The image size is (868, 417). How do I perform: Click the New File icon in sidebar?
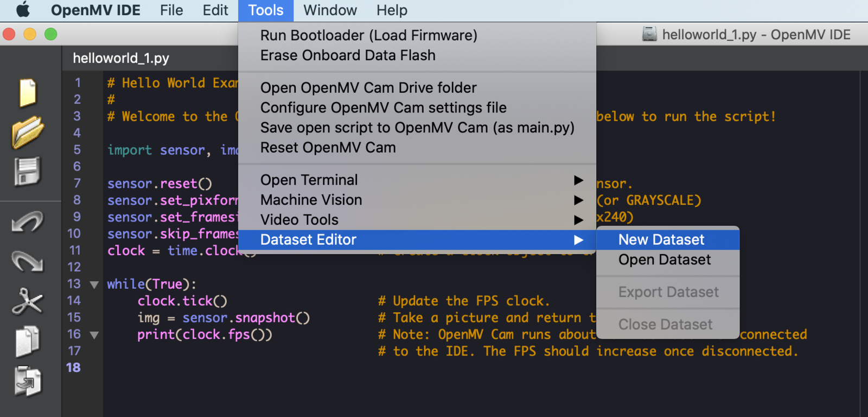point(28,92)
